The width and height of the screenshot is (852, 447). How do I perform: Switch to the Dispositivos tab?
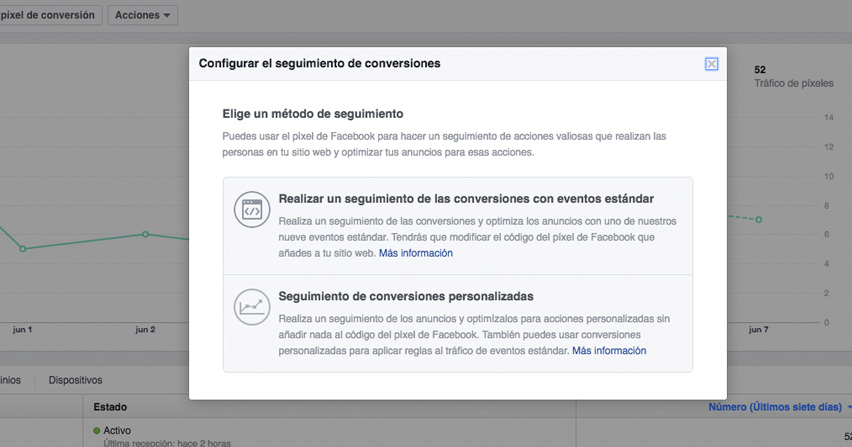click(x=75, y=380)
